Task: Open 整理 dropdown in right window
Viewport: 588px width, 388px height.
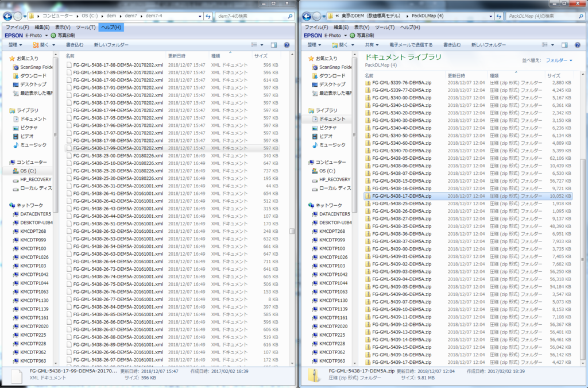Action: click(314, 45)
